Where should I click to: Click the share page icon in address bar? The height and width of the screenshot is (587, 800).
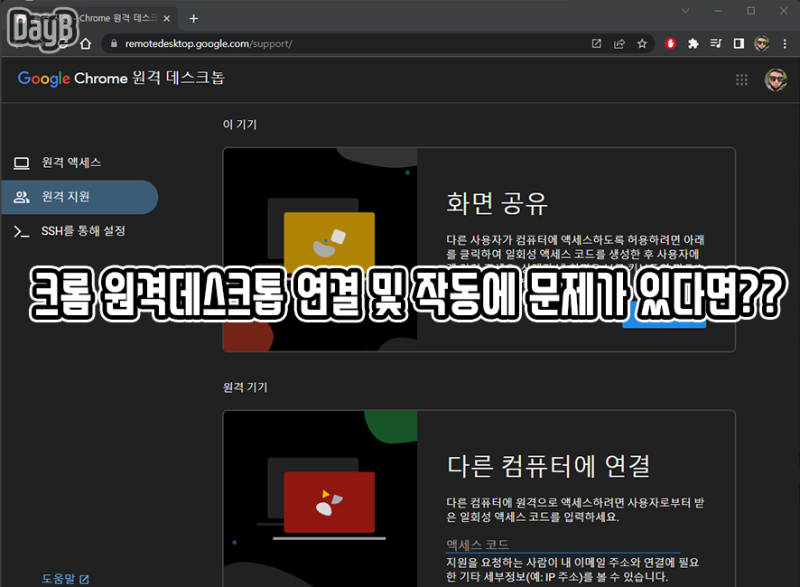point(619,44)
